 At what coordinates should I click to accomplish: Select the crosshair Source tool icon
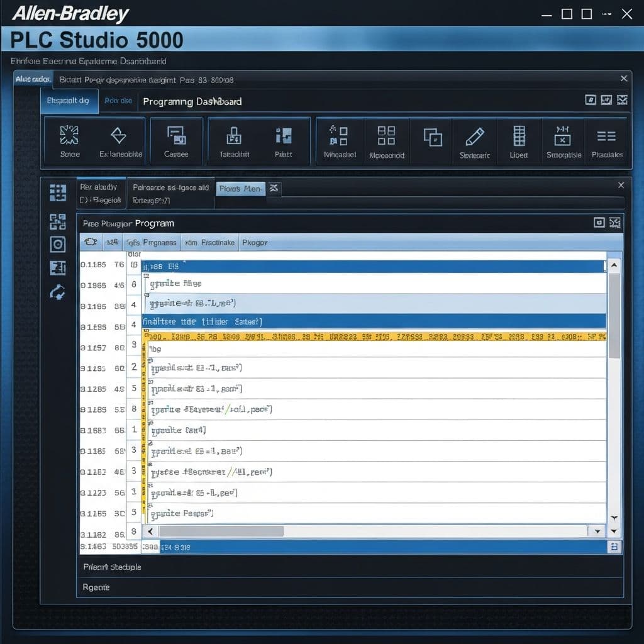[69, 135]
